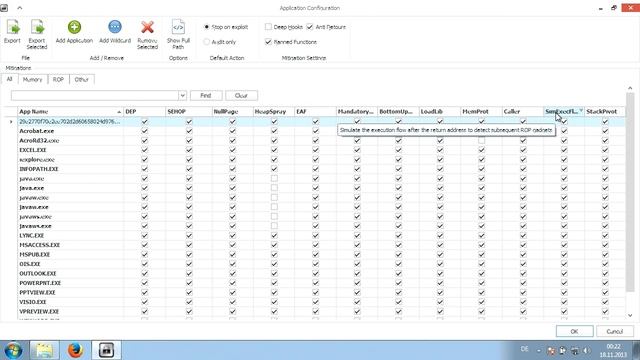Click the DEP column header
The height and width of the screenshot is (360, 640).
coord(144,111)
